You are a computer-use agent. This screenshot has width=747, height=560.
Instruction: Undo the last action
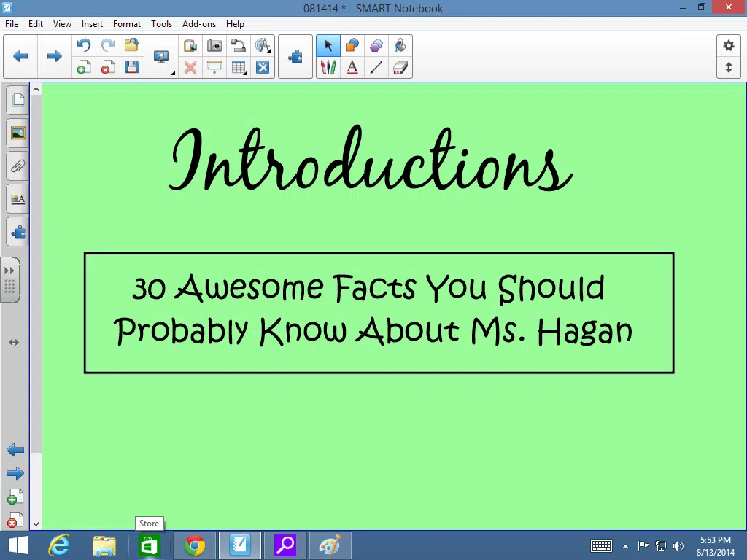click(84, 45)
